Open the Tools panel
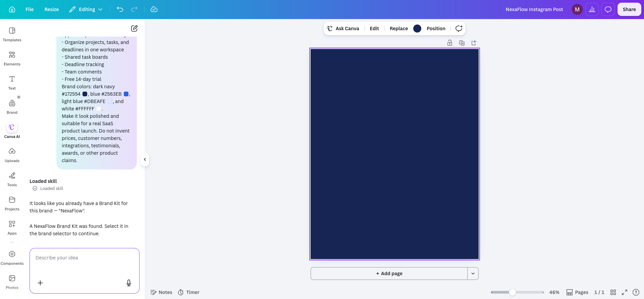 (x=12, y=179)
